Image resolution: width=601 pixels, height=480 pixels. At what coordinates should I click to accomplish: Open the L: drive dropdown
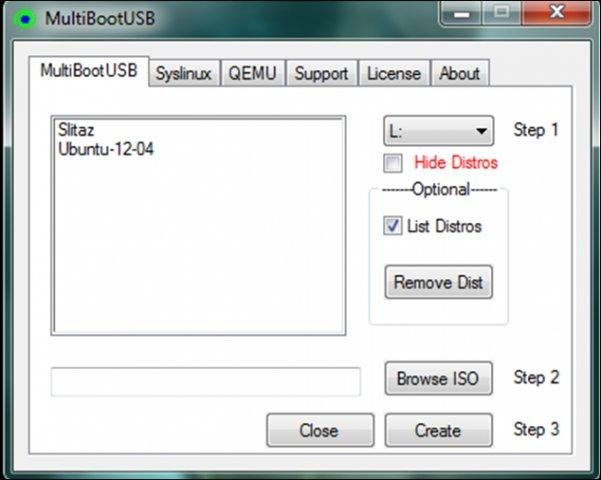(x=438, y=130)
